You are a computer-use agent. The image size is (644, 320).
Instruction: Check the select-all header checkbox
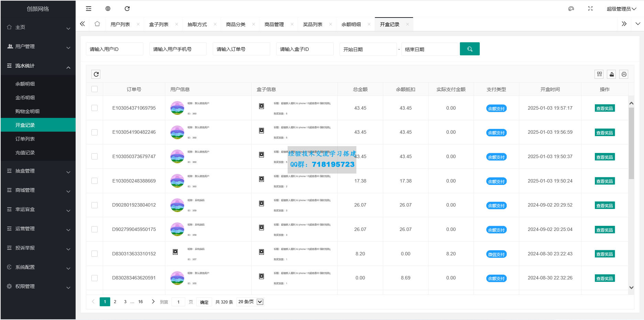click(95, 89)
